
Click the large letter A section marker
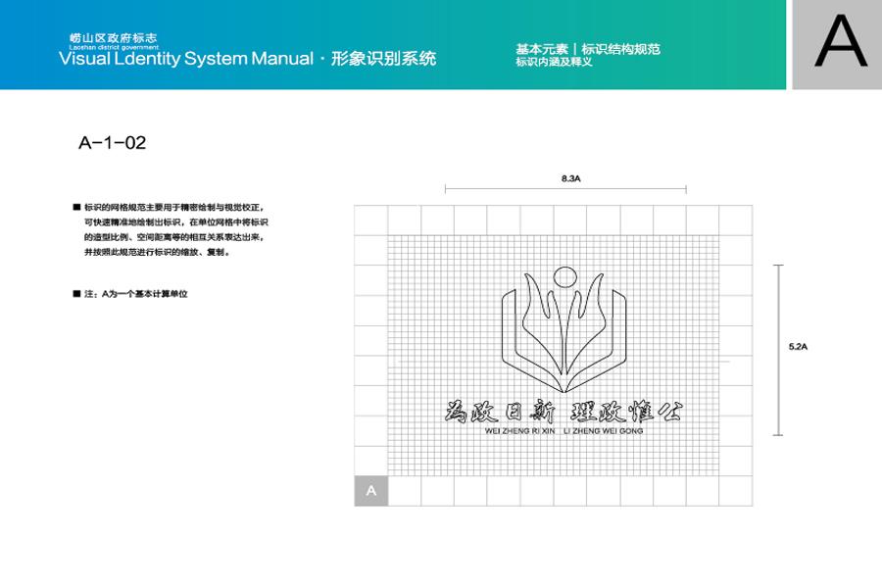click(x=841, y=41)
